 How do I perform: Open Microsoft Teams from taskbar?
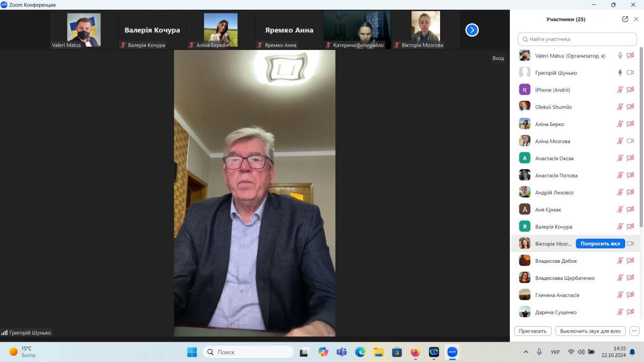(x=341, y=352)
